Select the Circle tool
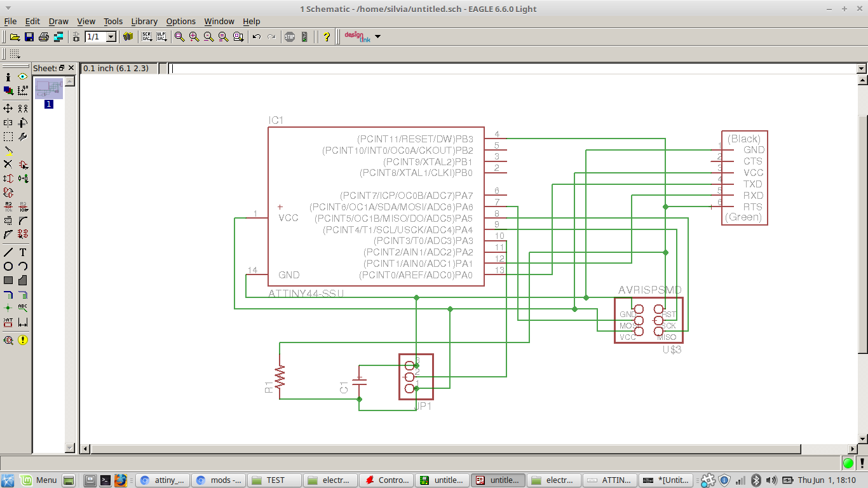868x488 pixels. [8, 266]
